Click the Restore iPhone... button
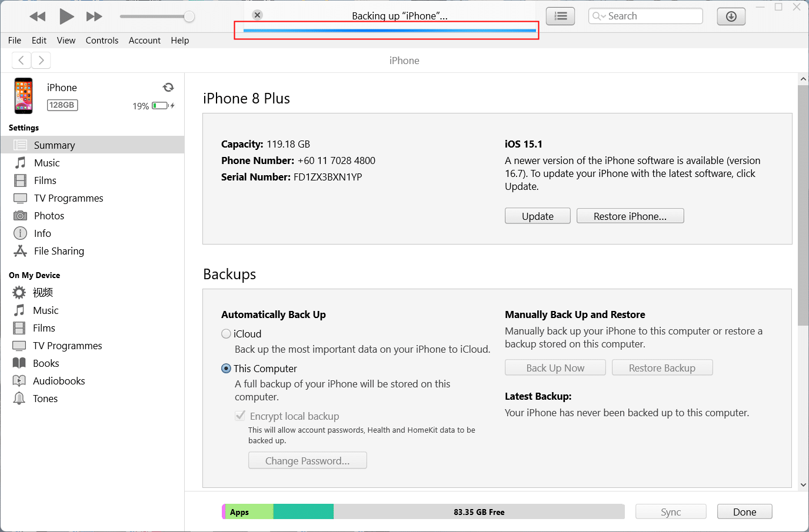Image resolution: width=809 pixels, height=532 pixels. point(630,216)
